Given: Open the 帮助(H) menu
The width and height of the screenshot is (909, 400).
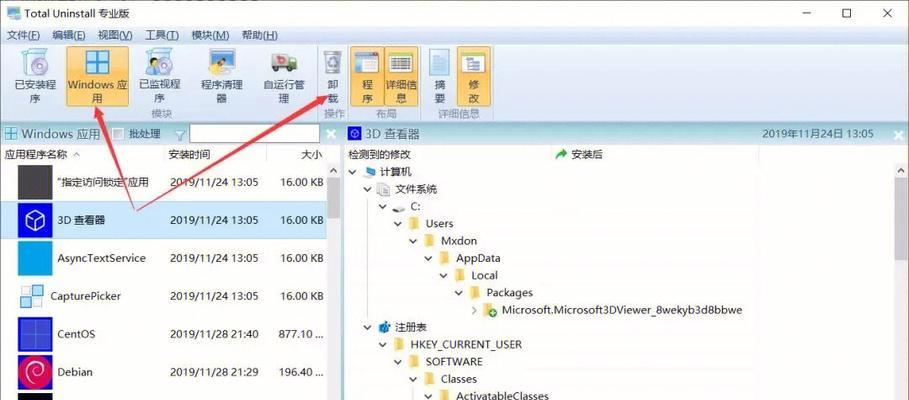Looking at the screenshot, I should [x=260, y=35].
